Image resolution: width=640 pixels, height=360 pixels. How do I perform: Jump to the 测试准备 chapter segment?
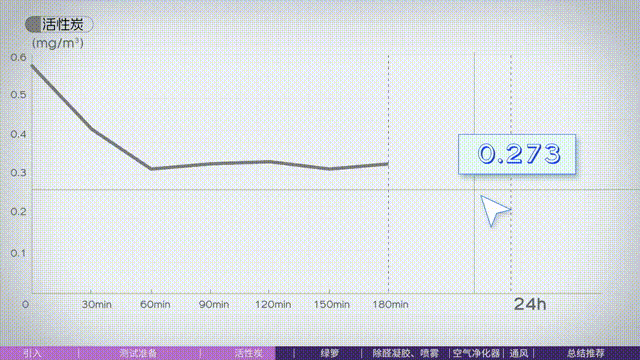pos(139,353)
